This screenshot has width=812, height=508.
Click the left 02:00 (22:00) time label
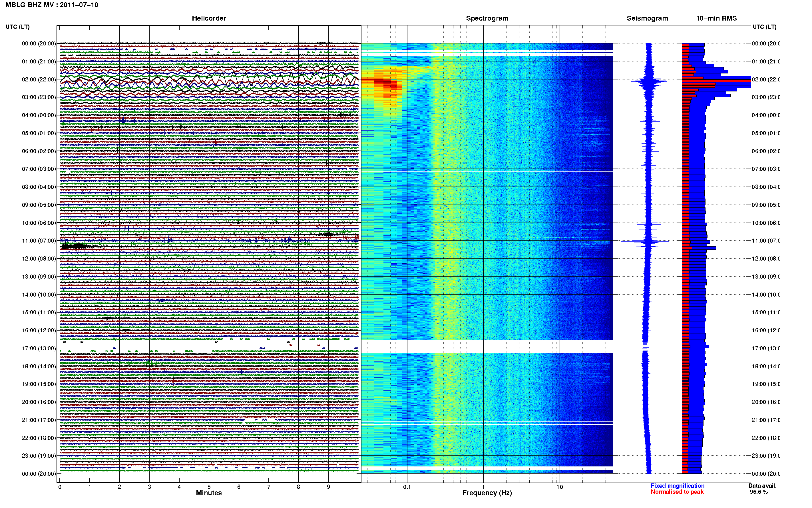[x=39, y=79]
